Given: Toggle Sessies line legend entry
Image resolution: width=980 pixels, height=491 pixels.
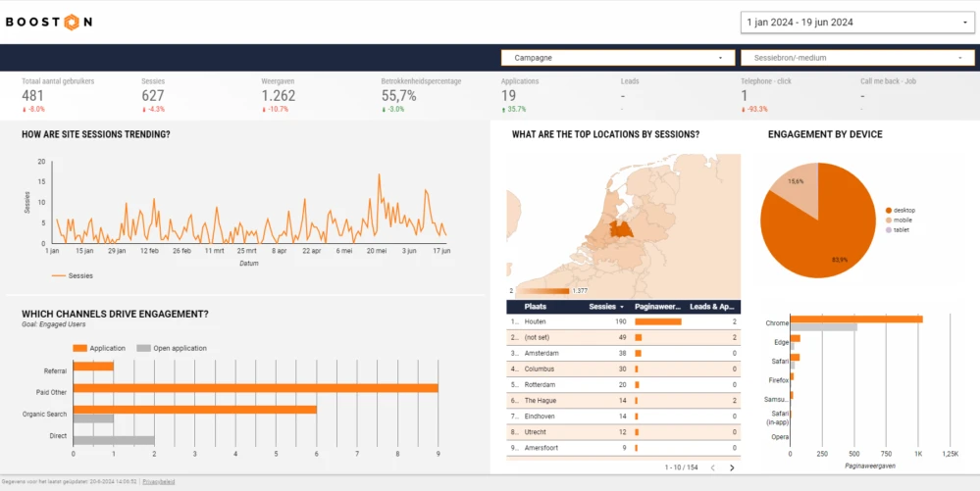Looking at the screenshot, I should 73,275.
